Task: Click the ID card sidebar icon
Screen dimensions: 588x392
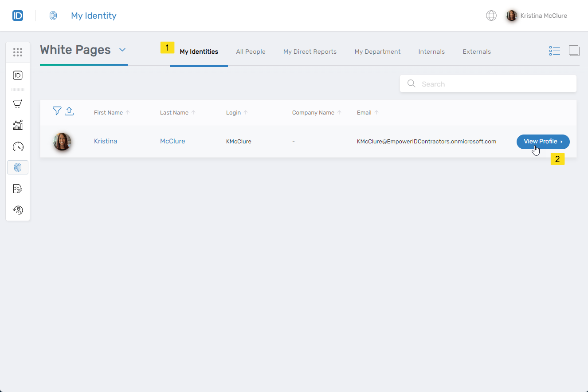Action: [x=18, y=75]
